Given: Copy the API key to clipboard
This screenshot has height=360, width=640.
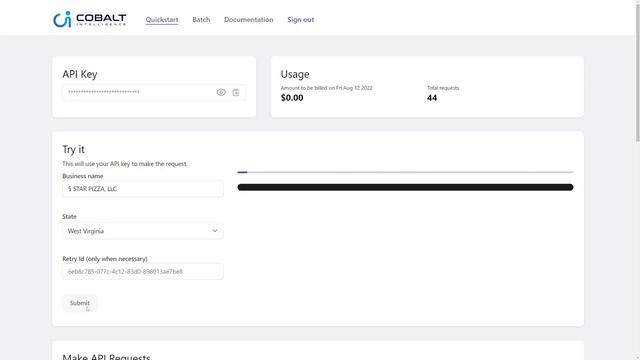Looking at the screenshot, I should pyautogui.click(x=236, y=92).
